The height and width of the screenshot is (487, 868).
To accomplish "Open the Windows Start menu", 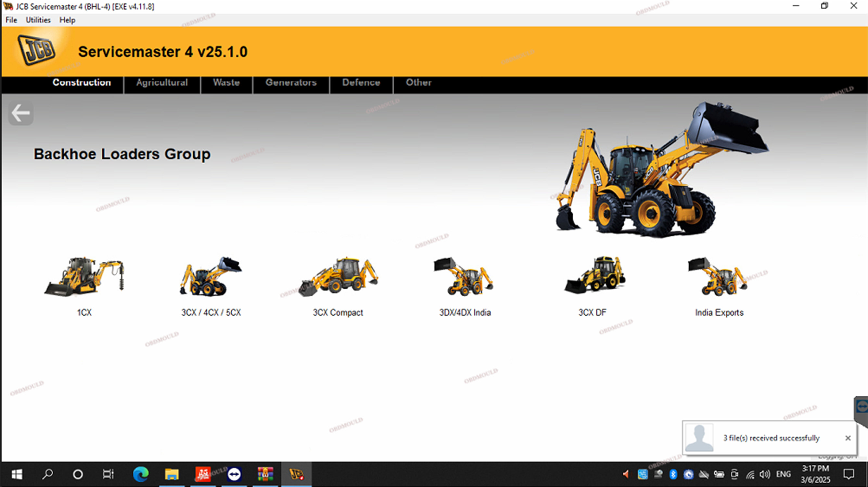I will [17, 474].
